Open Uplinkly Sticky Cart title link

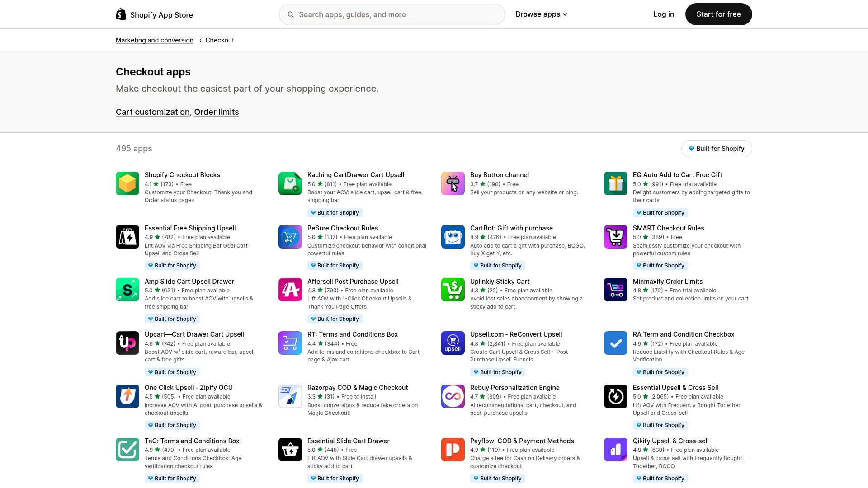[x=500, y=282]
